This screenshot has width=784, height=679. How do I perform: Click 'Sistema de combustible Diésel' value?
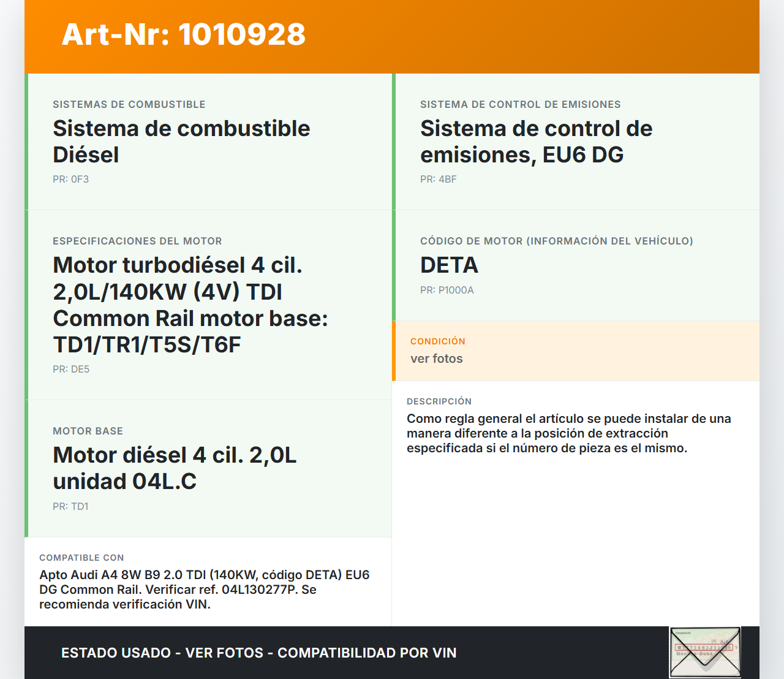coord(181,142)
